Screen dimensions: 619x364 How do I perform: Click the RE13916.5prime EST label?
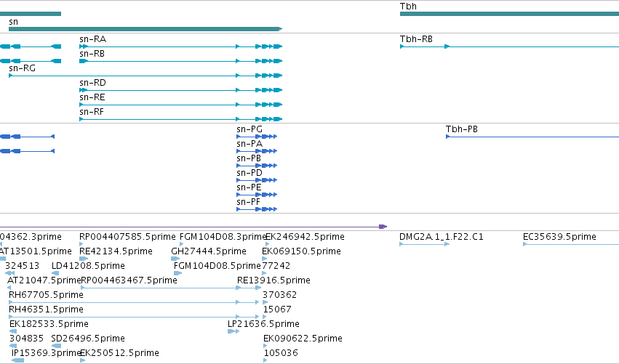pos(273,280)
